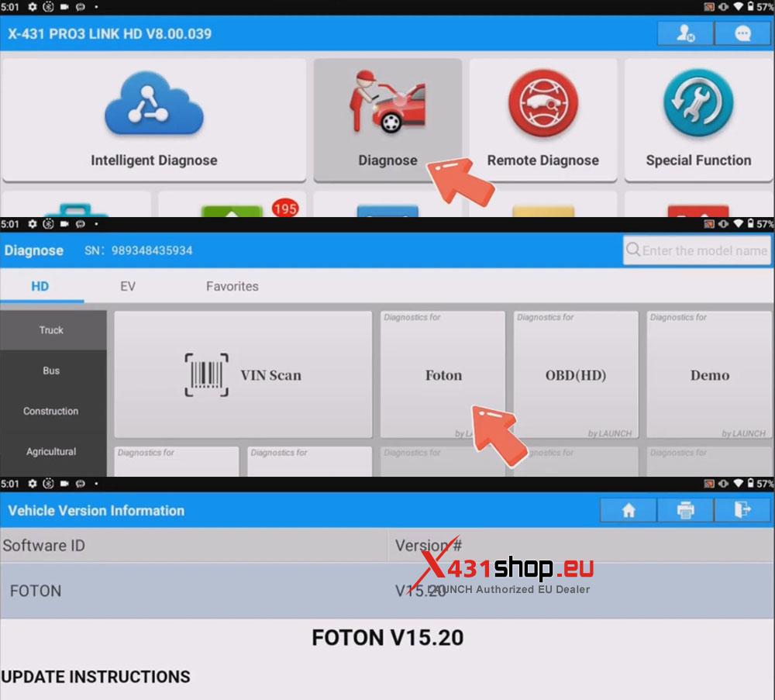Open Intelligent Diagnose cloud tile

(153, 119)
